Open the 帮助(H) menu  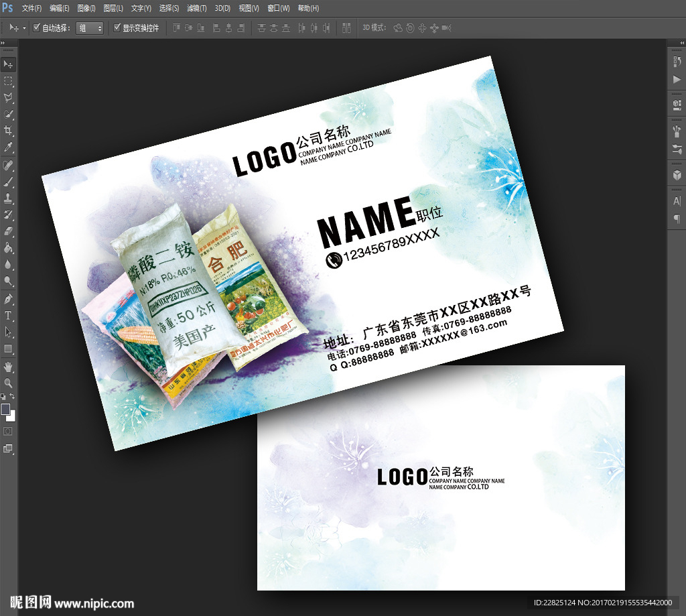point(308,8)
